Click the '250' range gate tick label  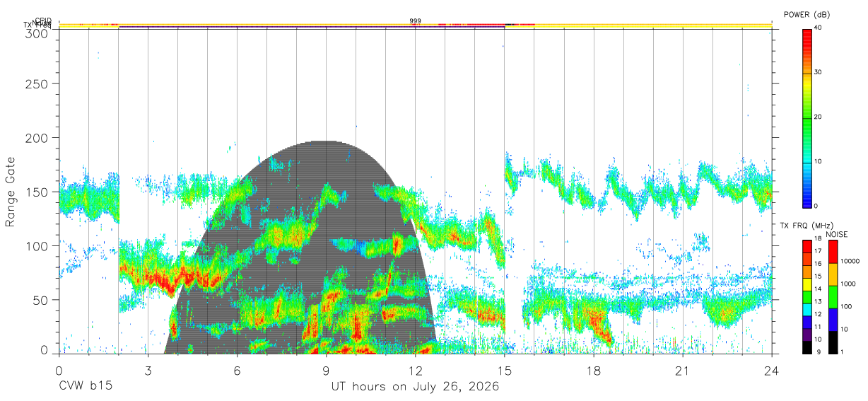coord(38,84)
